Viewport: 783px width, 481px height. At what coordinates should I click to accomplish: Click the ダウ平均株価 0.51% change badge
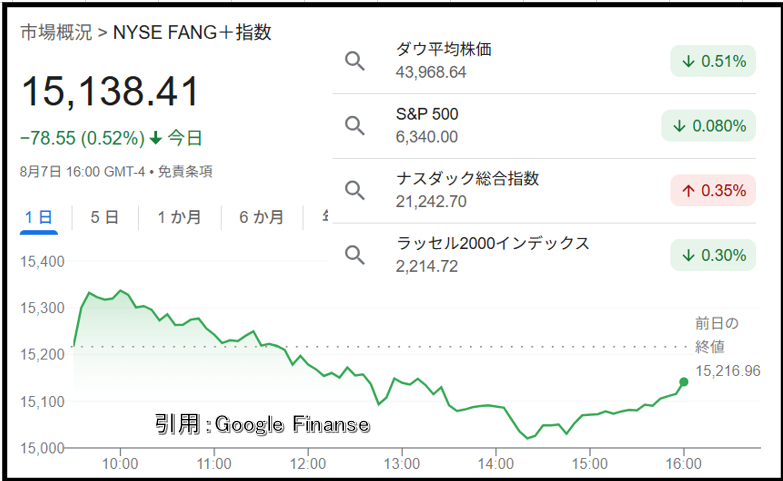713,61
